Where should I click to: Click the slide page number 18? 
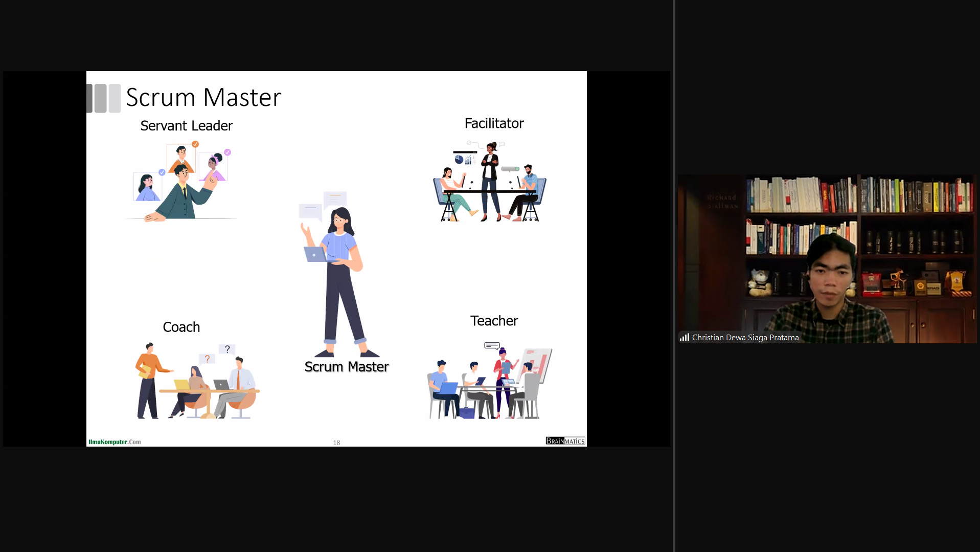pos(336,443)
